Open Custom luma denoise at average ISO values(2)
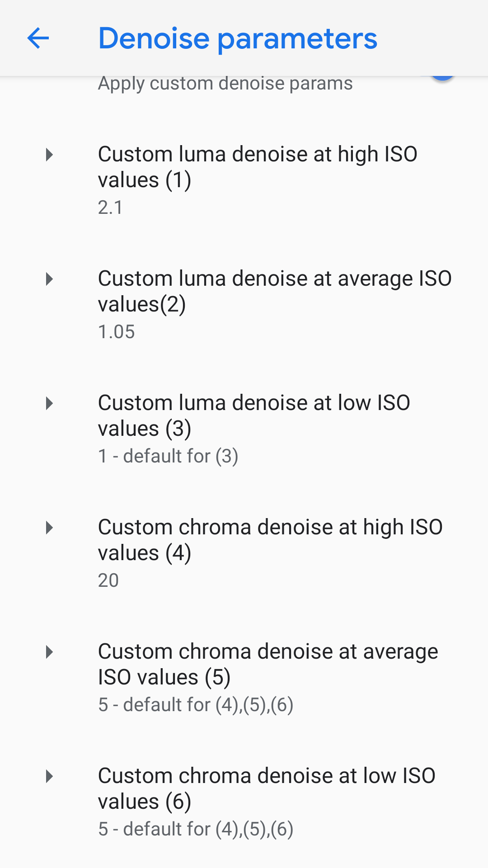The height and width of the screenshot is (868, 488). 275,291
